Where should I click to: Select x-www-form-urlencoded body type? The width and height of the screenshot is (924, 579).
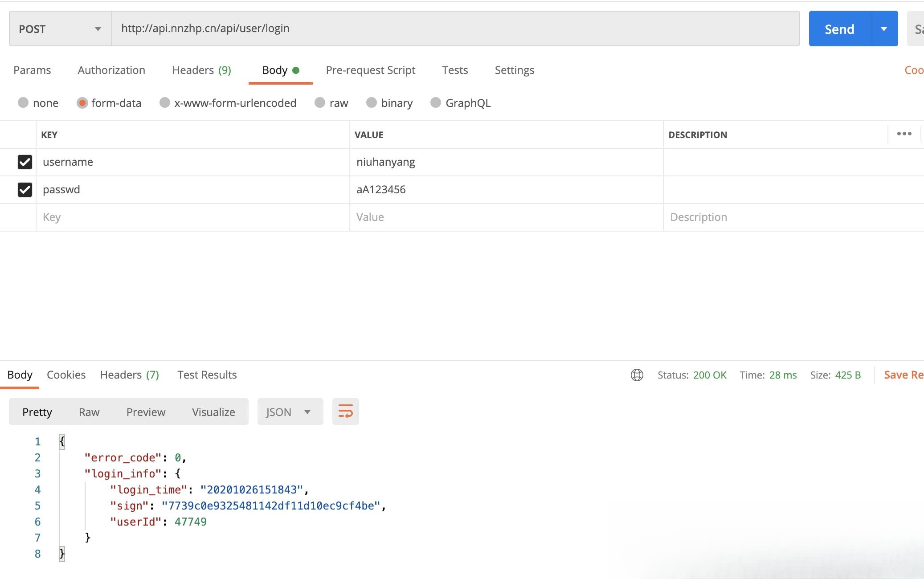(x=165, y=103)
